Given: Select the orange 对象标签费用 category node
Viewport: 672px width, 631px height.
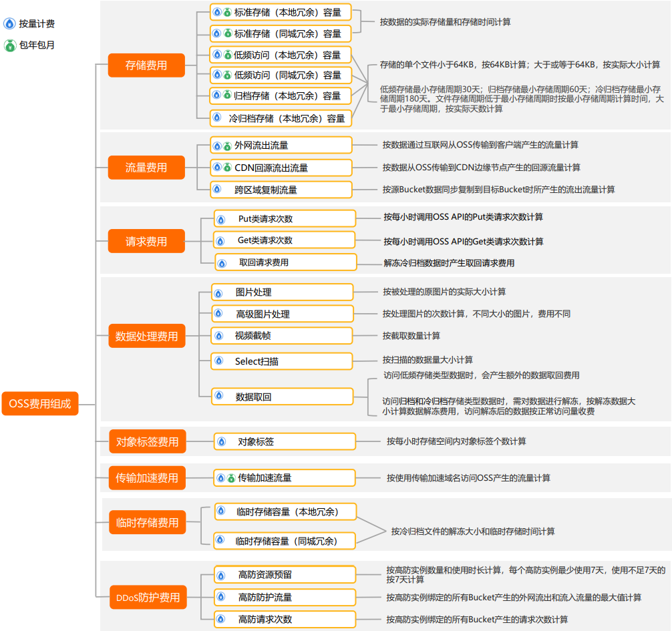Looking at the screenshot, I should [148, 441].
